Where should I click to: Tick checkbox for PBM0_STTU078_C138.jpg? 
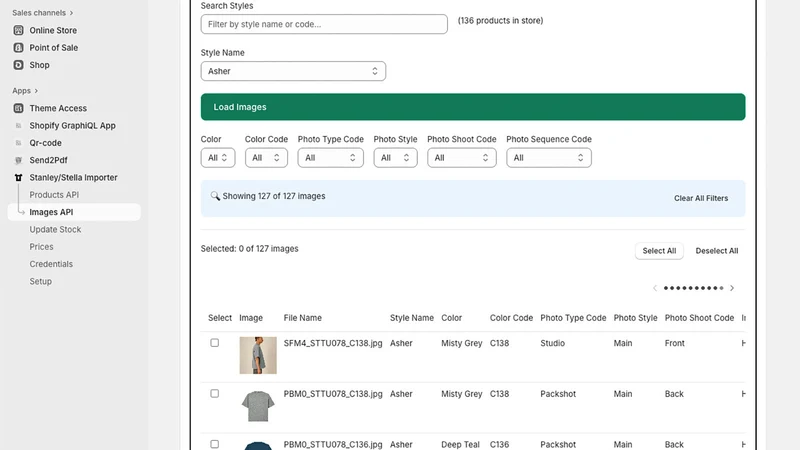click(x=215, y=393)
